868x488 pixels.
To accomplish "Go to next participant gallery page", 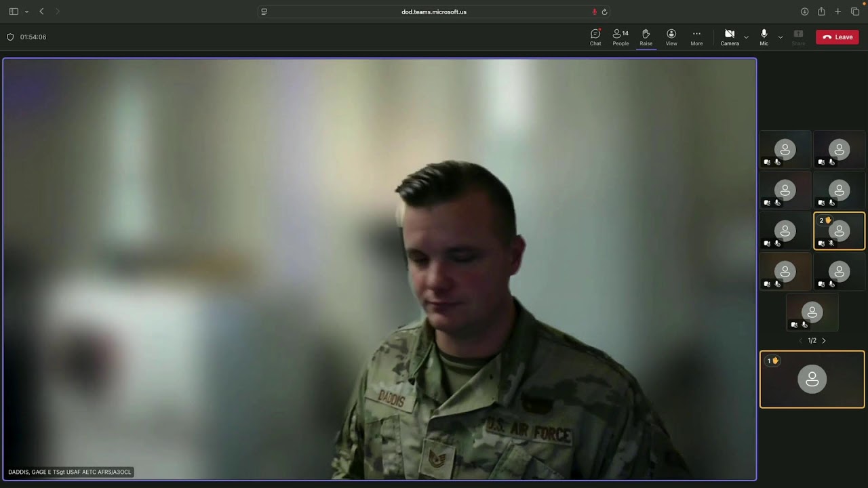I will coord(824,341).
